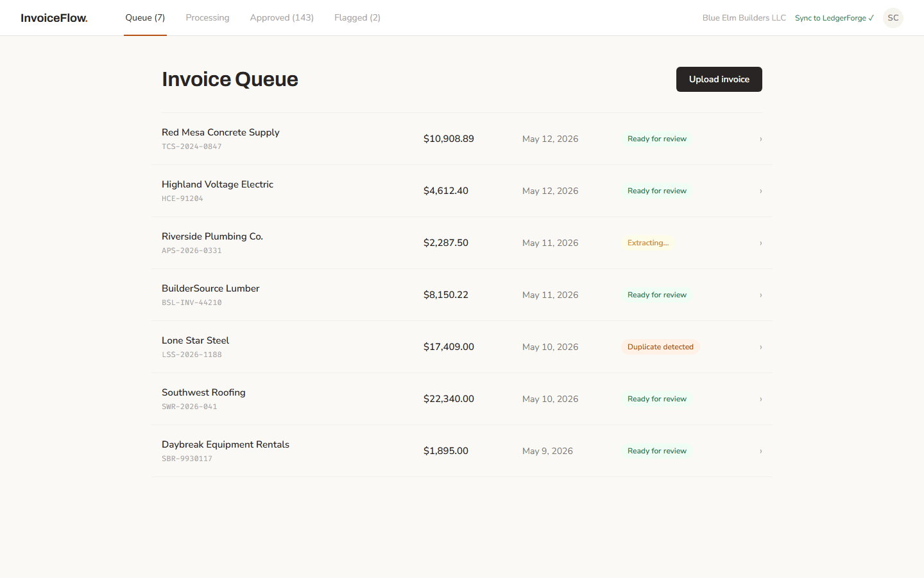Image resolution: width=924 pixels, height=578 pixels.
Task: Expand the Highland Voltage Electric row chevron
Action: 761,191
